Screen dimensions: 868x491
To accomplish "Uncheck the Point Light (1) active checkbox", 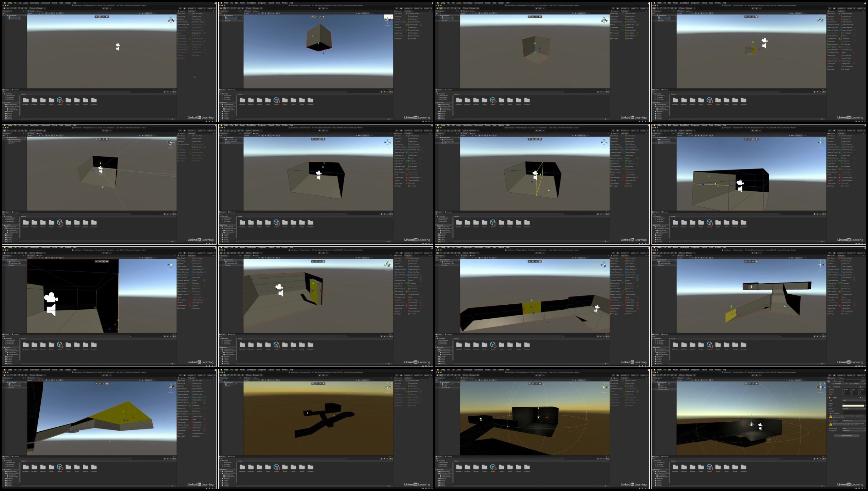I will coord(833,381).
